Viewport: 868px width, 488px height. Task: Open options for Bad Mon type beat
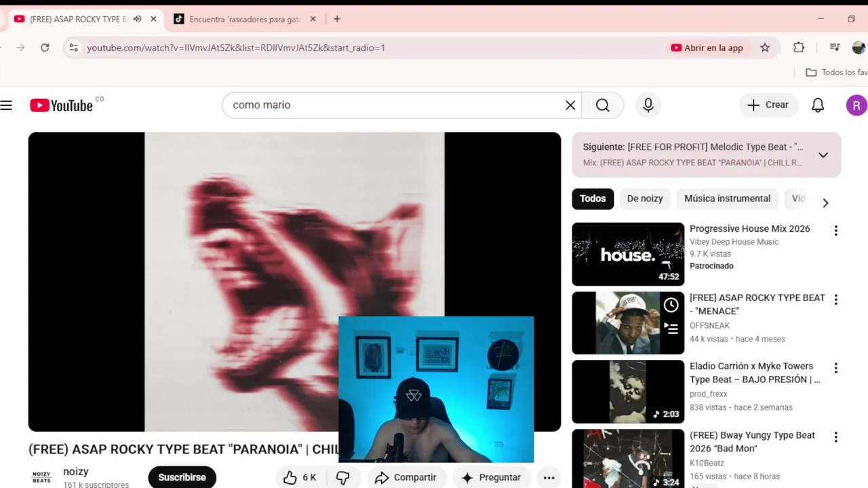(x=835, y=437)
